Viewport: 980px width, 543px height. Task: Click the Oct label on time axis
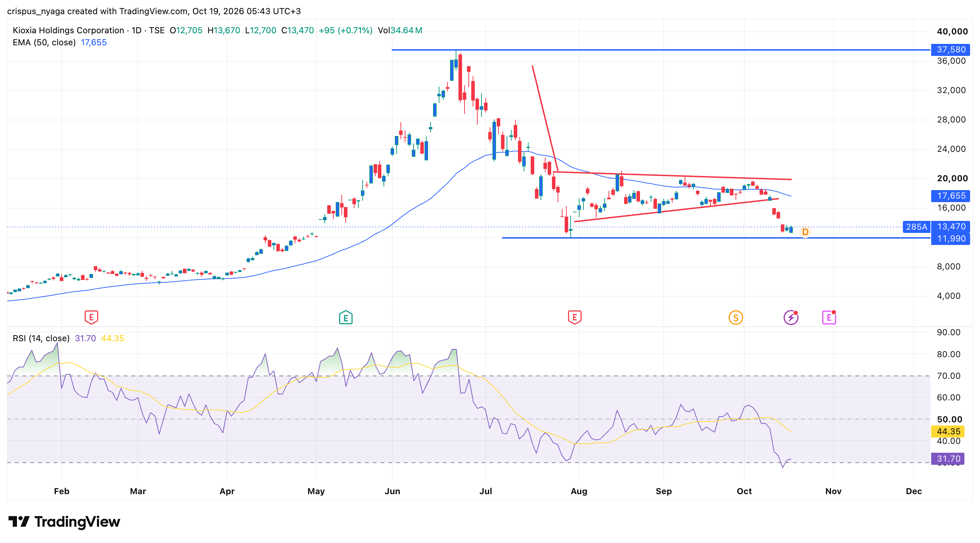pyautogui.click(x=744, y=491)
